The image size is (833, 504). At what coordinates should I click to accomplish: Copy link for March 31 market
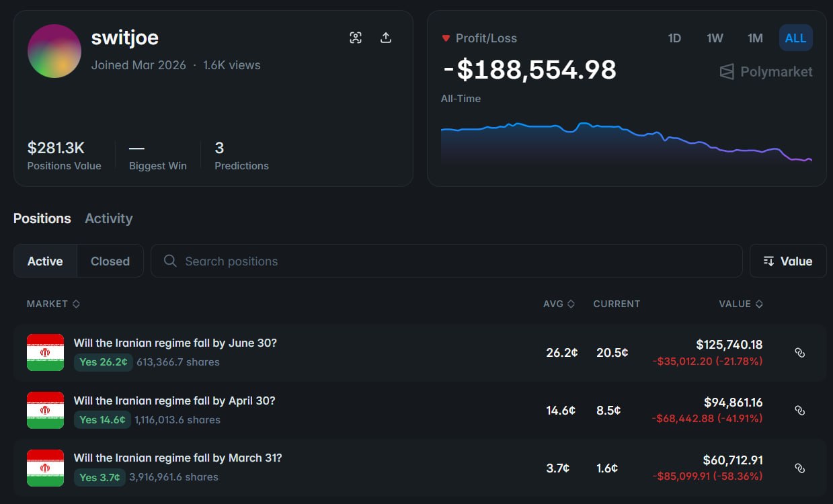799,468
